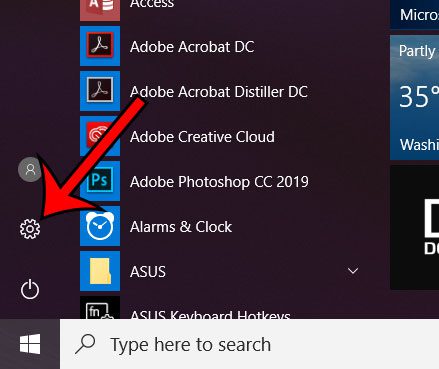Open the Microsoft tile at top right

click(x=415, y=14)
